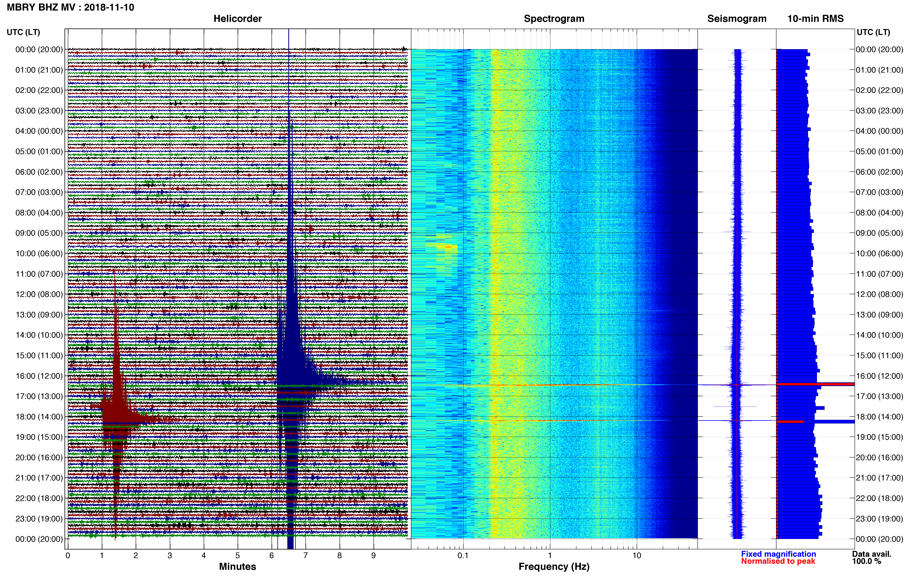The height and width of the screenshot is (578, 924).
Task: Select the Spectrogram panel title
Action: 554,19
